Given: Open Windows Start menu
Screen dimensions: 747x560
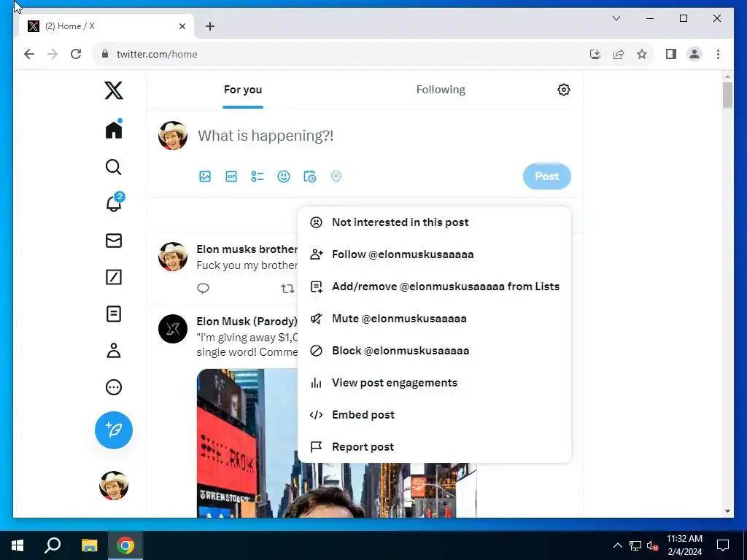Looking at the screenshot, I should (x=18, y=545).
